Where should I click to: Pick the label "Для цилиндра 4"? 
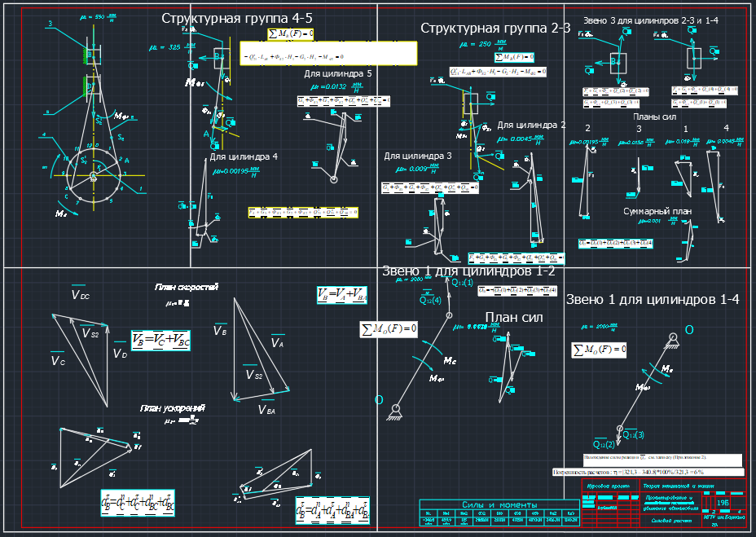coord(244,156)
